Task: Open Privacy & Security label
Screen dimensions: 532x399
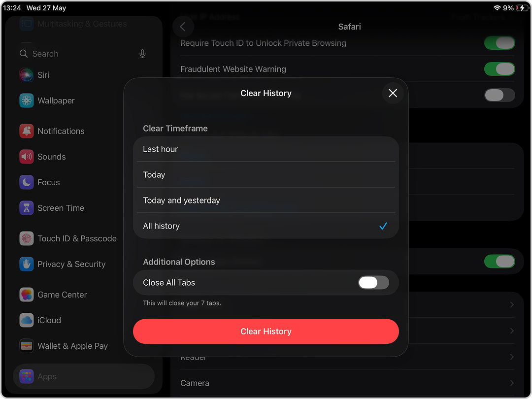Action: 71,265
